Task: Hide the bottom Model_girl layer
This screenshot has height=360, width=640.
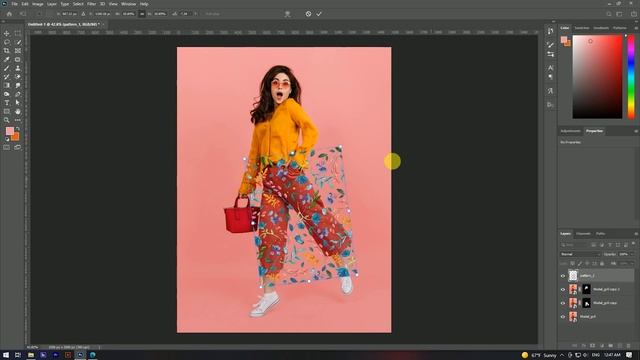Action: 563,316
